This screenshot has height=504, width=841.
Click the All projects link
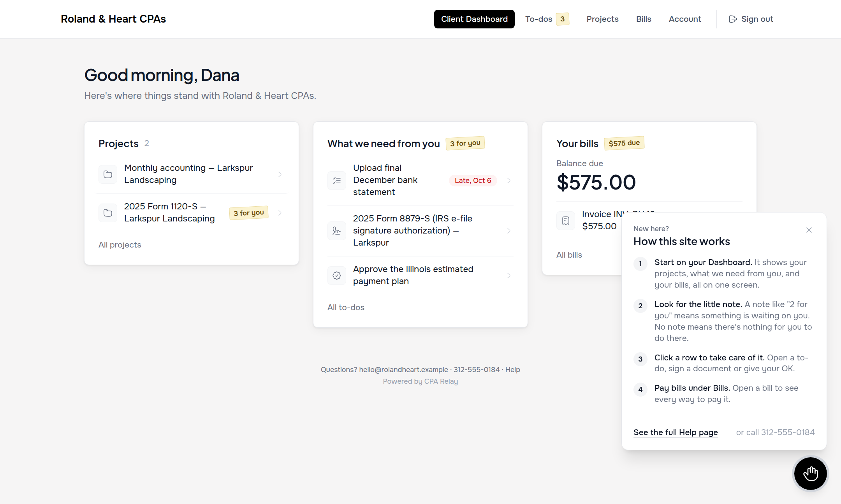click(120, 245)
